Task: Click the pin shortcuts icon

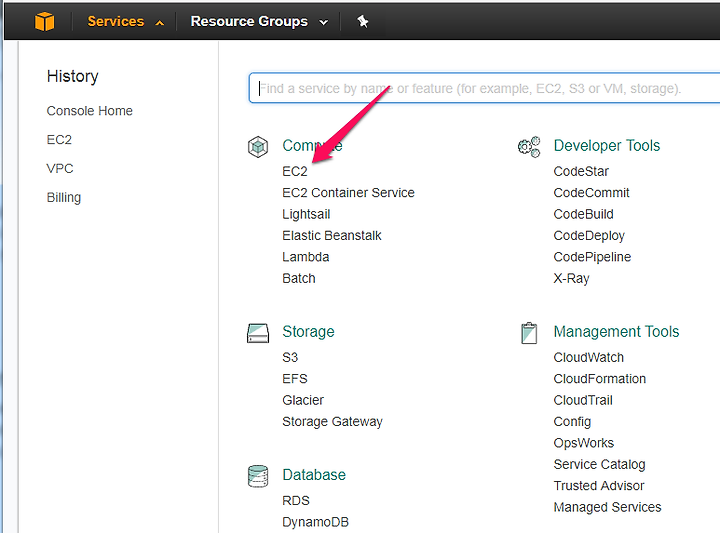Action: (363, 21)
